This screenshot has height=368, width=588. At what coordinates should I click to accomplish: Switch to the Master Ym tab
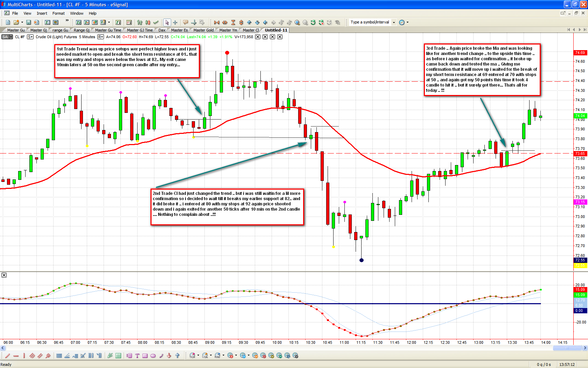[228, 30]
